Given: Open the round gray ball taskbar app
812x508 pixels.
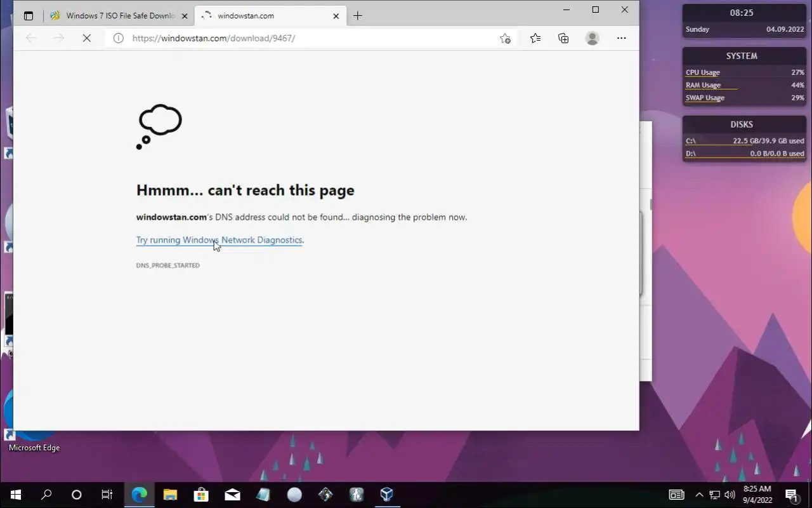Looking at the screenshot, I should 294,495.
